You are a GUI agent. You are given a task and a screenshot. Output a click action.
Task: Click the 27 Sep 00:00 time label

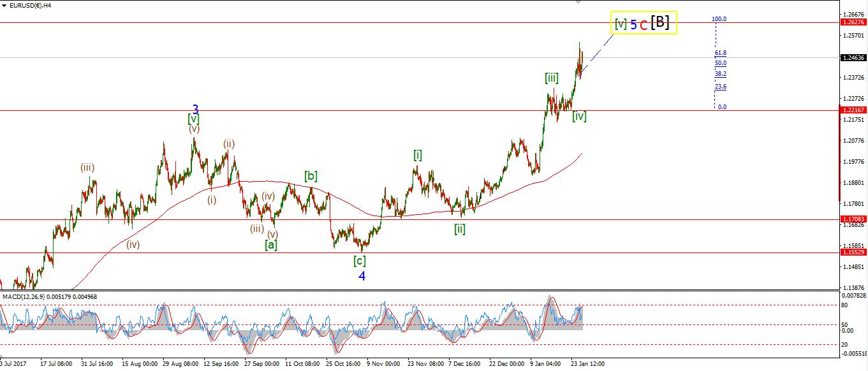(x=261, y=363)
